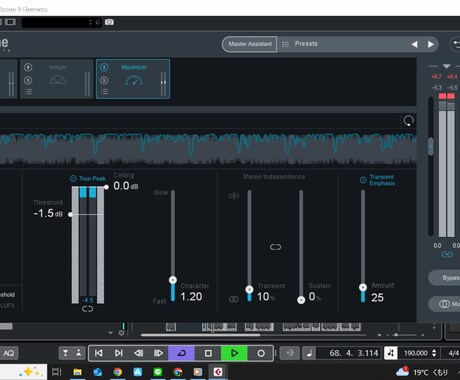
Task: Toggle the AQ button
Action: tap(8, 353)
